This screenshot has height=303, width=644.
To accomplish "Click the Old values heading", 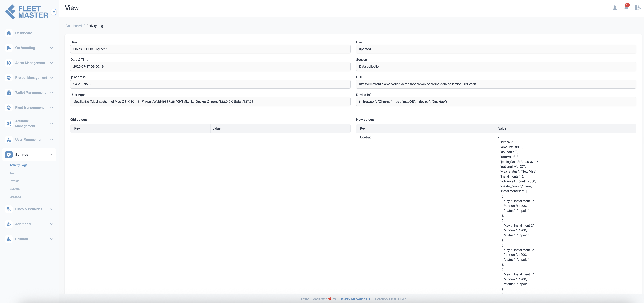I will (78, 120).
